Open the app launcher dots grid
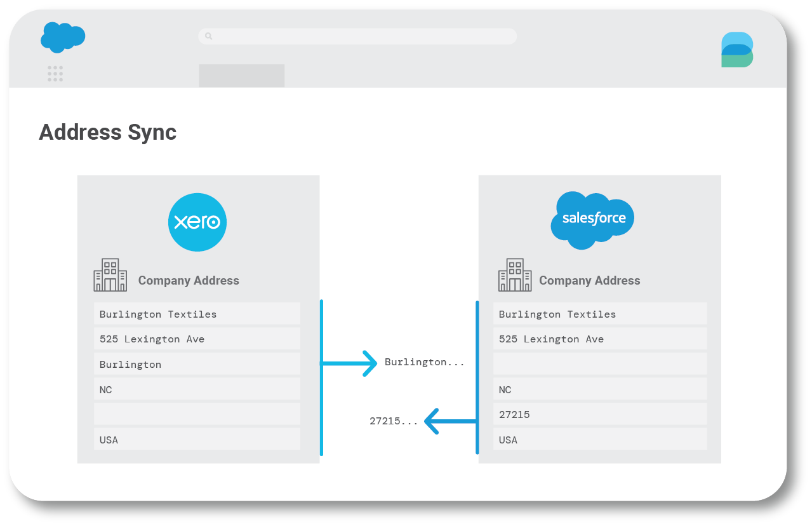This screenshot has width=812, height=526. coord(55,74)
